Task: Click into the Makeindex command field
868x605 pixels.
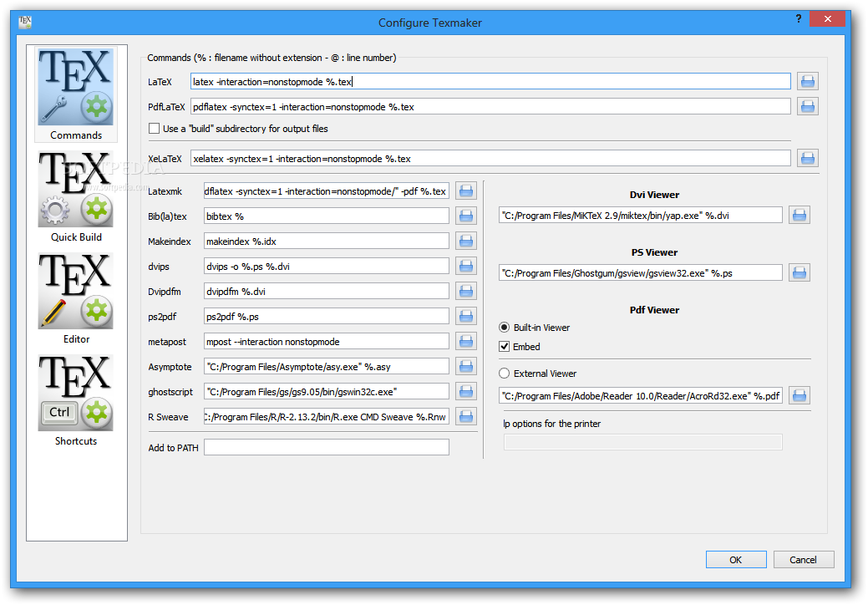Action: click(x=326, y=241)
